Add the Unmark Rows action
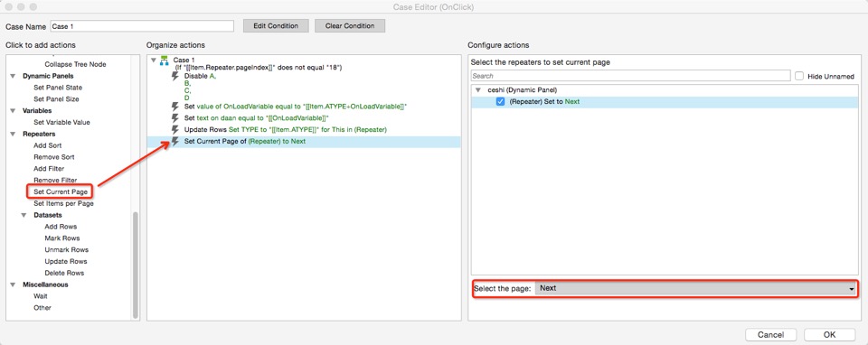The height and width of the screenshot is (345, 868). [x=66, y=250]
